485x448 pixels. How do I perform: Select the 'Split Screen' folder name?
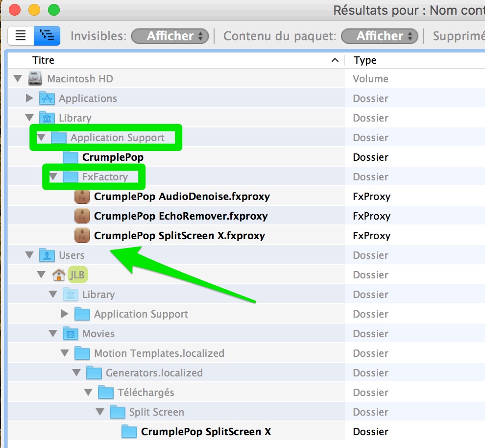pos(156,412)
